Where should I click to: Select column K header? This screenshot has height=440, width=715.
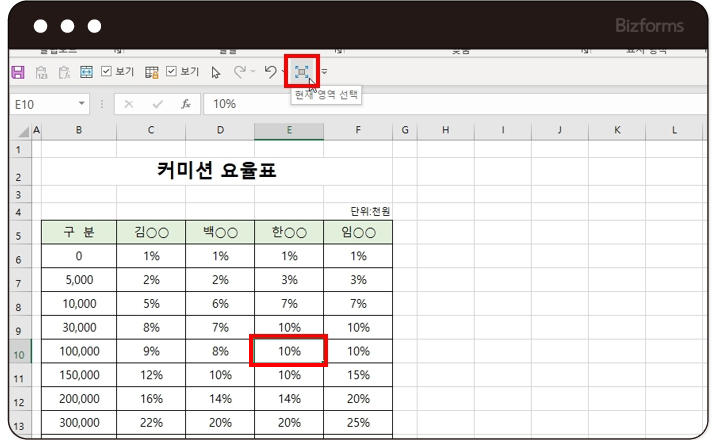tap(617, 130)
